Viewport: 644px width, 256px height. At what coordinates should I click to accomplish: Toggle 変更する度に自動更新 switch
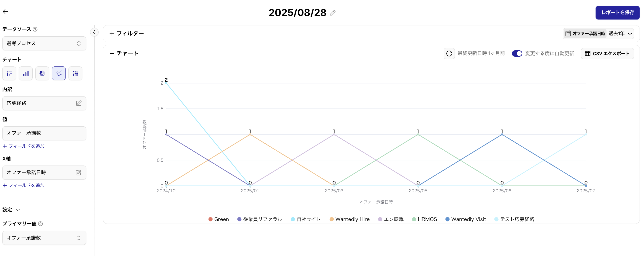(x=517, y=54)
